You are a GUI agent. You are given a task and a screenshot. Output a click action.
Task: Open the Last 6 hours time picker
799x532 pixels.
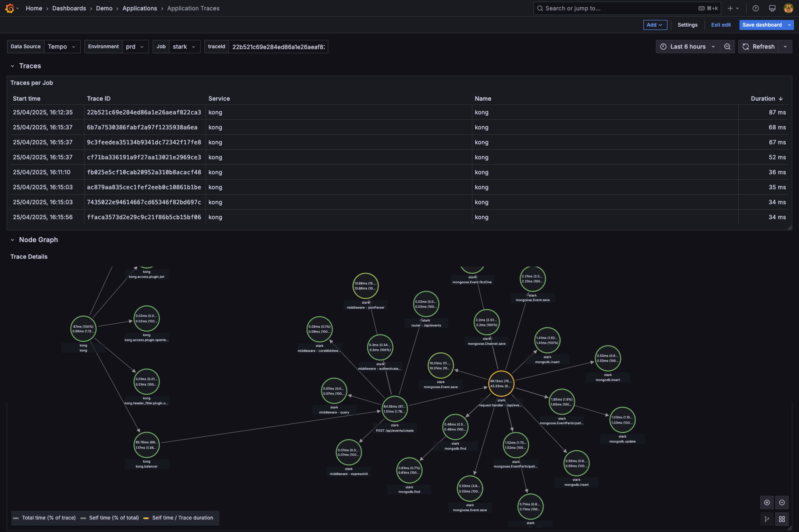point(688,46)
